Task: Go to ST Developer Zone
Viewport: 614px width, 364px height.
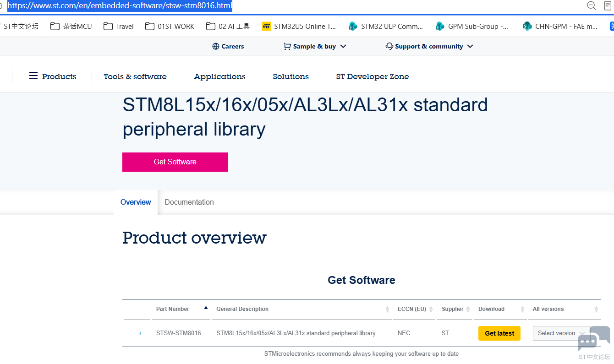Action: (x=373, y=76)
